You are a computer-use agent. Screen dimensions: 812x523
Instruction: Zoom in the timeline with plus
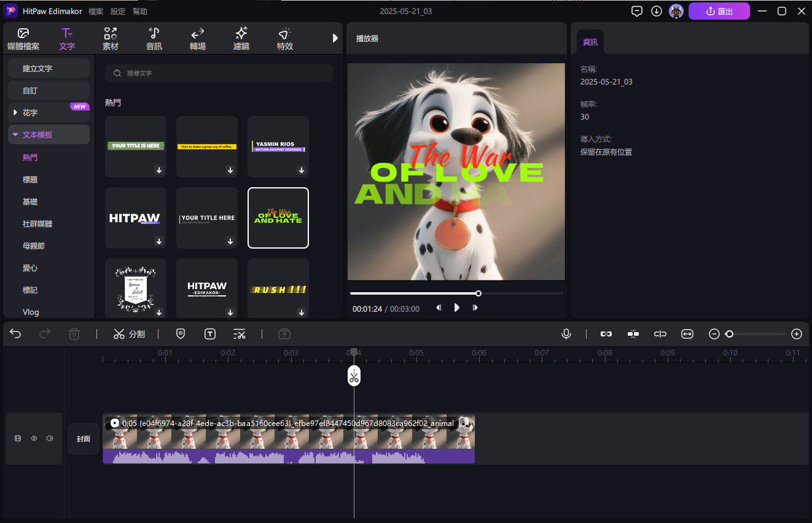click(x=797, y=334)
